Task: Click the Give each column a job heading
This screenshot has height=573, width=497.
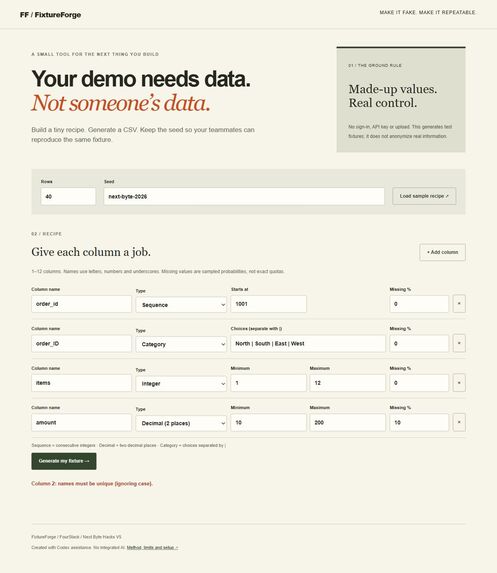Action: pyautogui.click(x=91, y=252)
